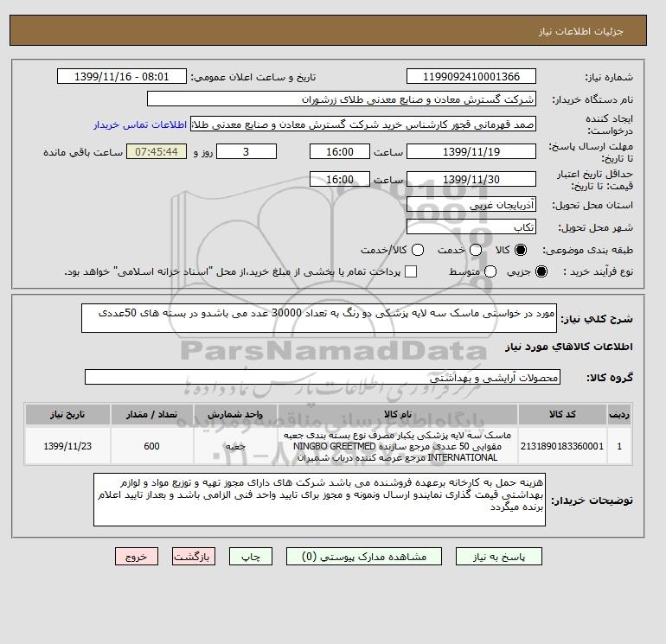The width and height of the screenshot is (666, 644).
Task: Click the واحد شمارش column header
Action: tap(235, 414)
